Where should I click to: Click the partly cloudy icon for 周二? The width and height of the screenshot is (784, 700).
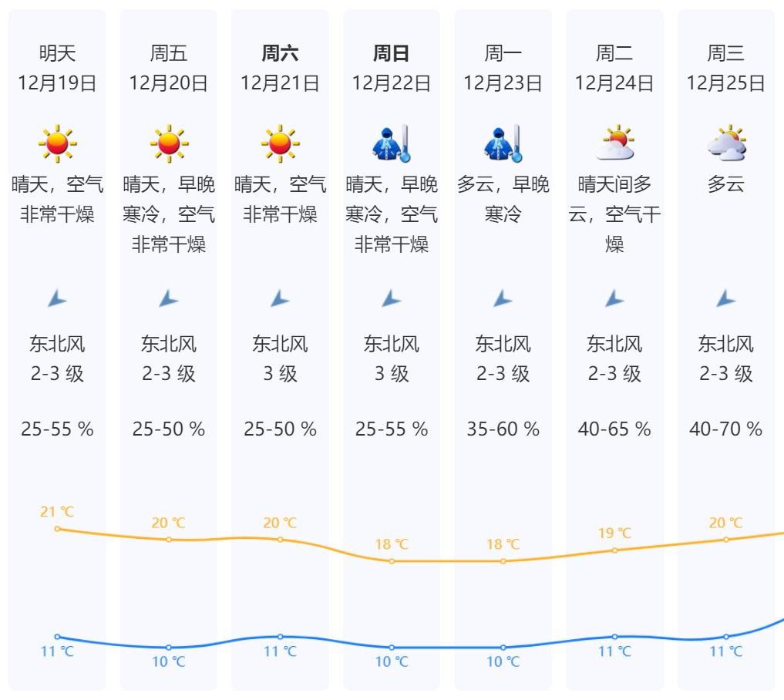click(x=614, y=143)
